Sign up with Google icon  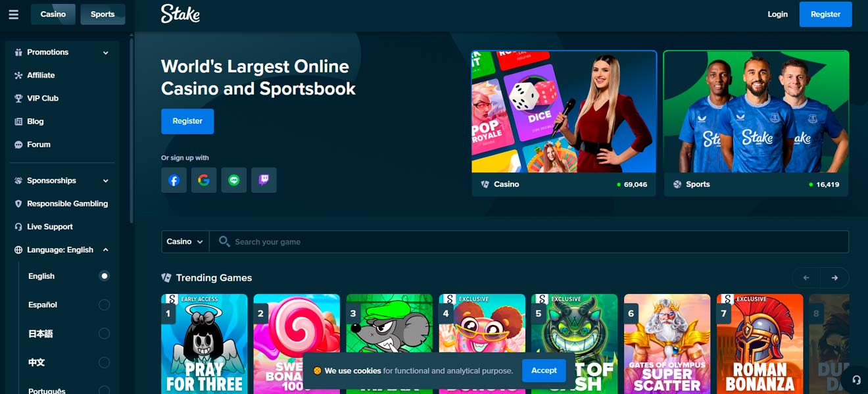[x=204, y=180]
